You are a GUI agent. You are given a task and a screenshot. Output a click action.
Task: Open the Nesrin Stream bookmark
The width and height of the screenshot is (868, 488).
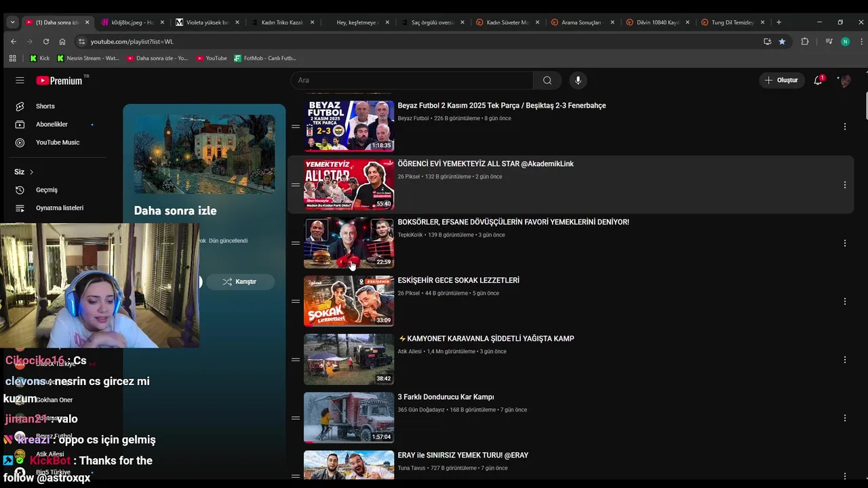pyautogui.click(x=88, y=58)
